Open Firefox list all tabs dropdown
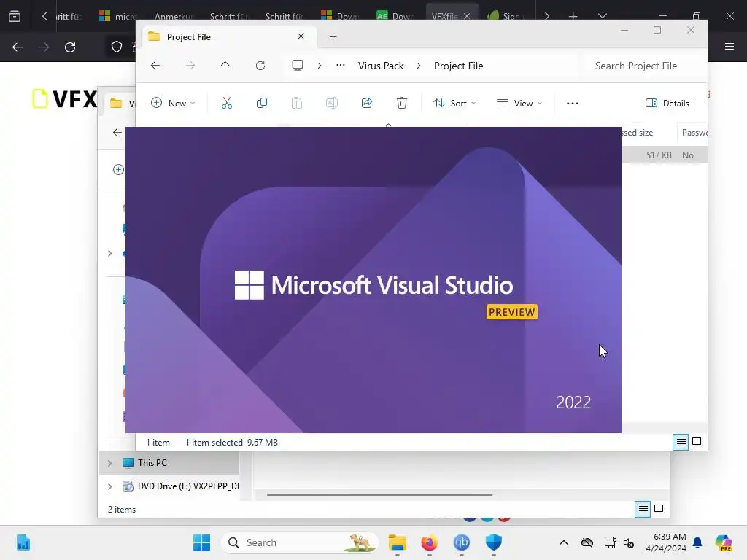Image resolution: width=747 pixels, height=560 pixels. coord(603,16)
